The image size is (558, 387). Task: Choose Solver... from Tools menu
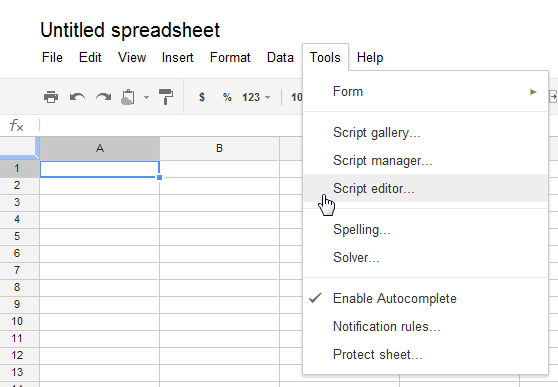point(425,257)
